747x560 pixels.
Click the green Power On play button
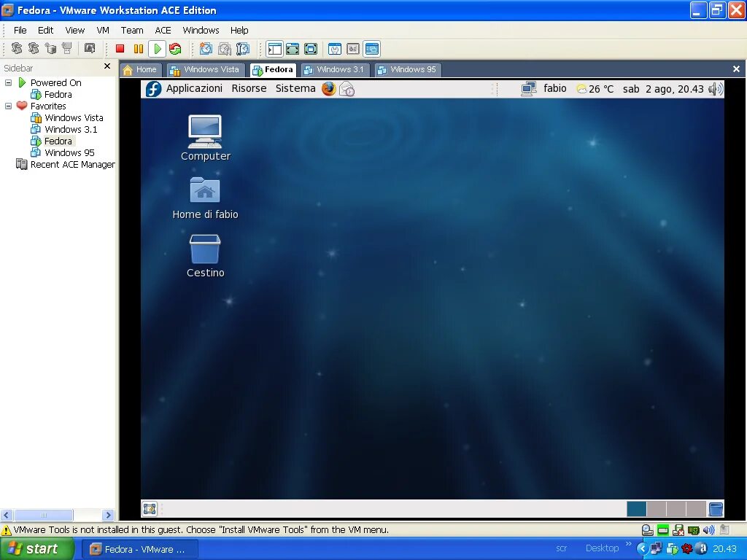(158, 49)
